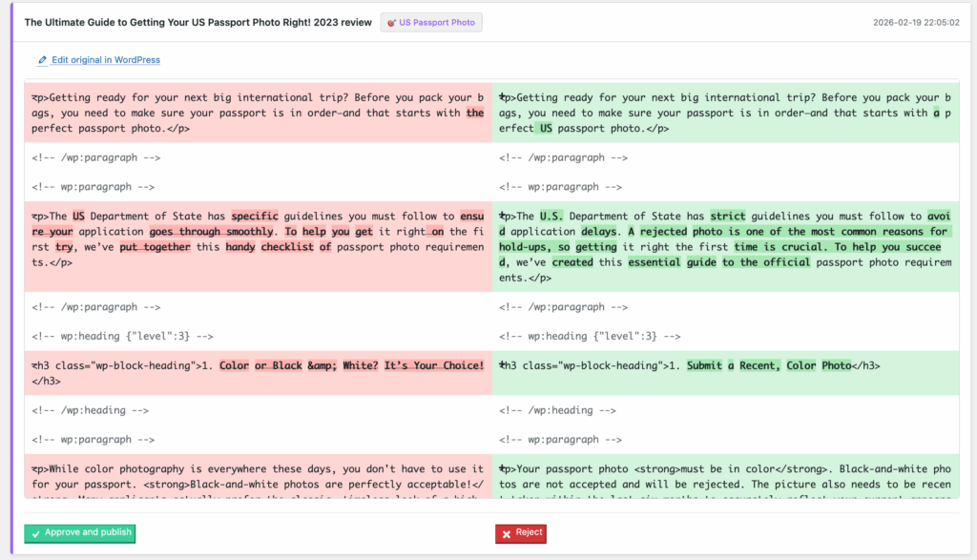Click the camera icon in the US Passport Photo badge
Image resolution: width=977 pixels, height=560 pixels.
click(394, 22)
